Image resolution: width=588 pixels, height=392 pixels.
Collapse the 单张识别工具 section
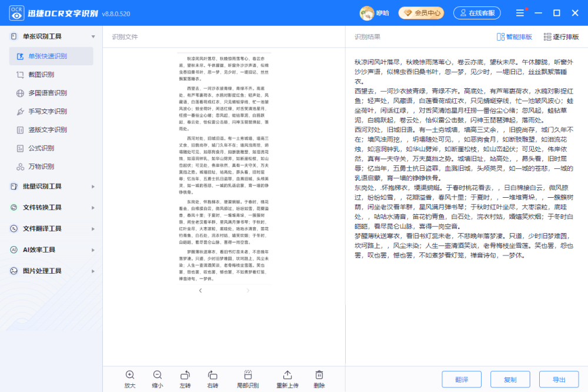tap(93, 36)
